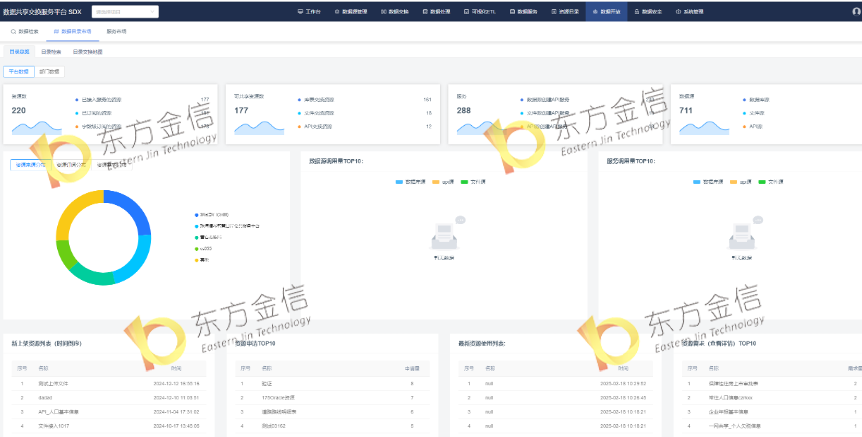Screen dimensions: 862x437
Task: Click the 系统管理 icon in the top navigation
Action: tap(678, 12)
